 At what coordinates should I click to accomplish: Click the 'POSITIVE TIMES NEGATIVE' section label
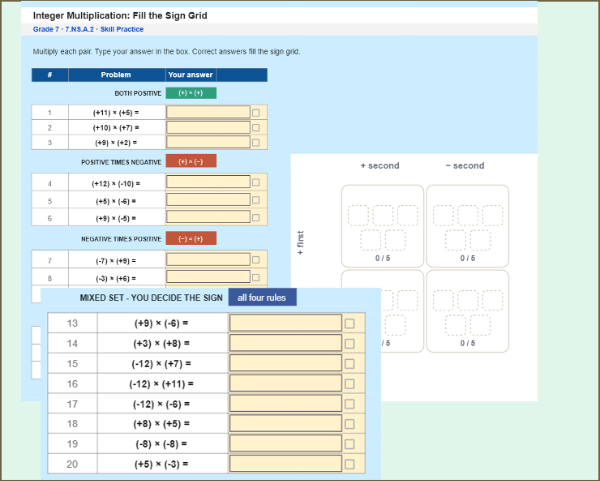[121, 162]
